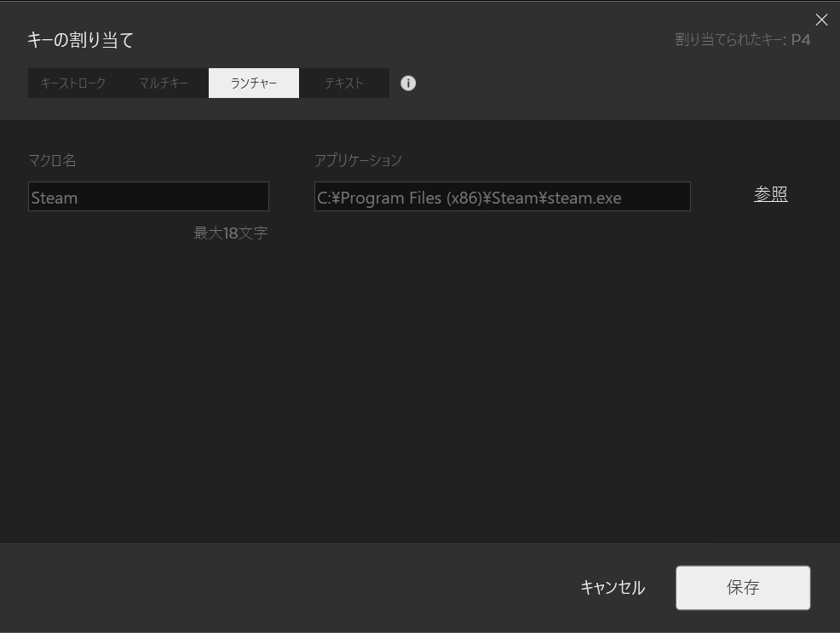Screen dimensions: 840x633
Task: Open the テキスト tab
Action: (344, 83)
